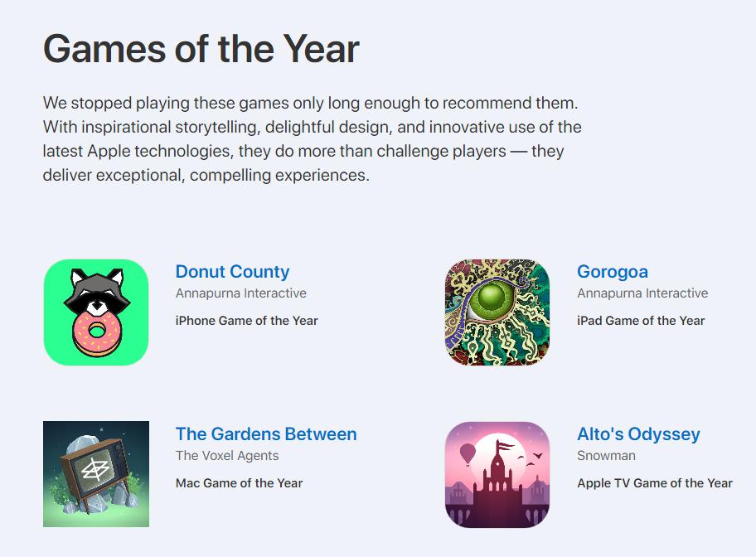Click the Mac Game of the Year label
This screenshot has width=756, height=557.
tap(239, 483)
